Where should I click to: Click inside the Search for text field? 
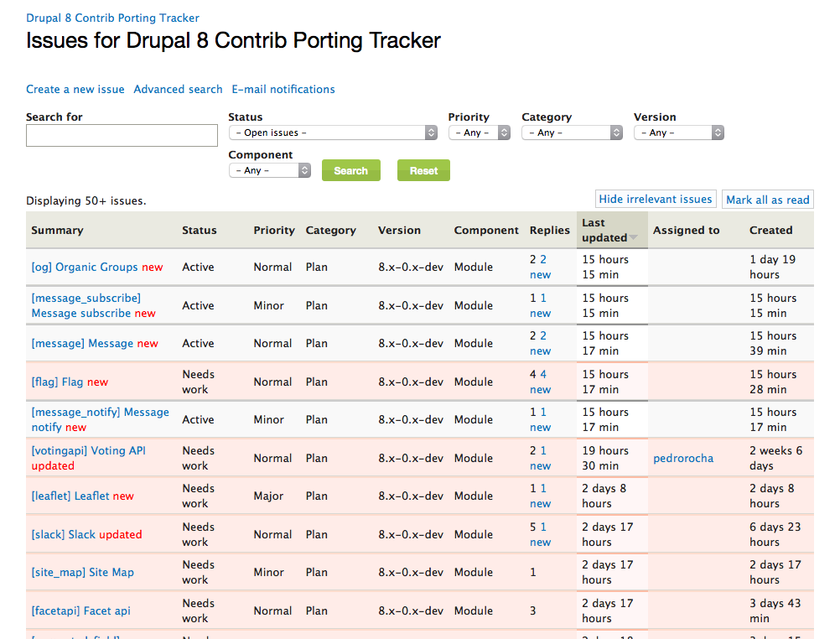click(x=122, y=135)
